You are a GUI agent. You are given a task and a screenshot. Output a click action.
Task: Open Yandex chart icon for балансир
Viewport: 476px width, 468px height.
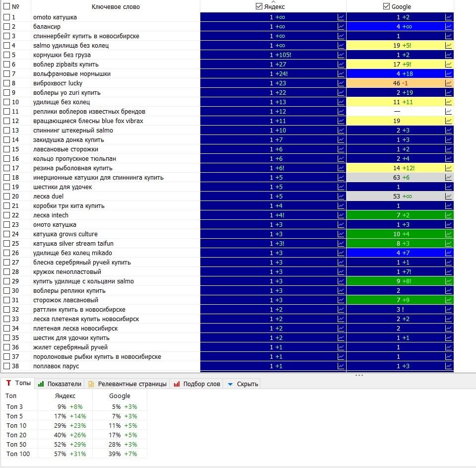point(341,27)
